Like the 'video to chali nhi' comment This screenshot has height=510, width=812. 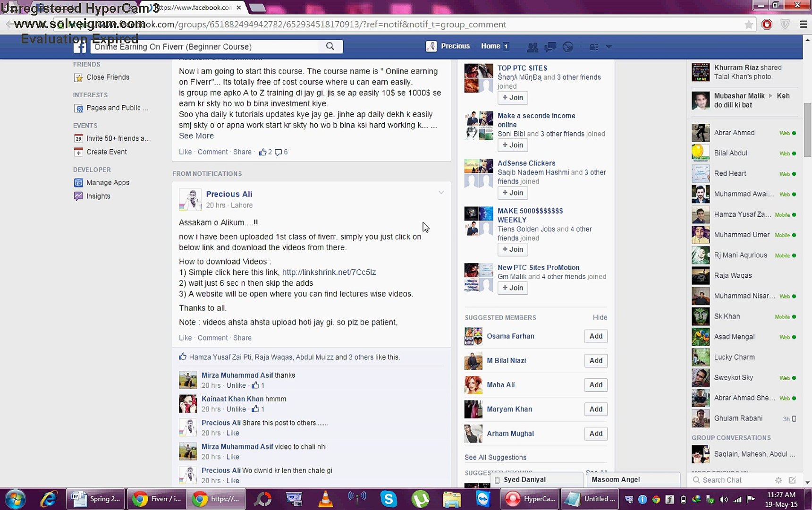tap(233, 457)
